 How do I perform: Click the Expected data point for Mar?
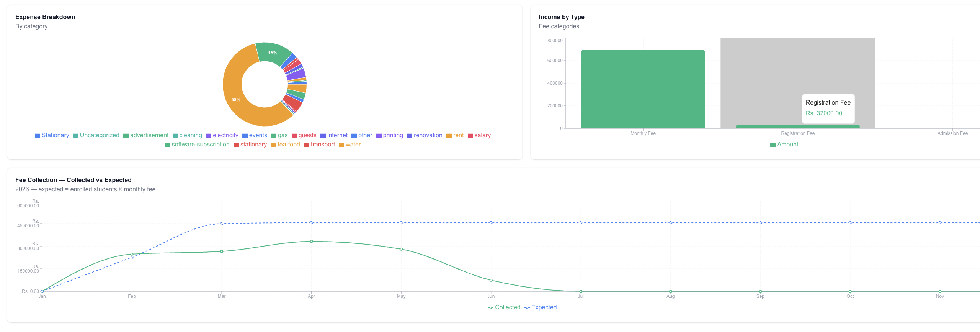pyautogui.click(x=222, y=224)
